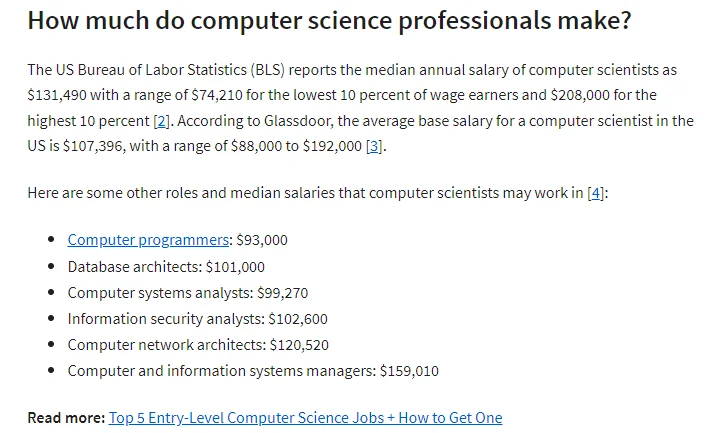Open the Computer programmers link
This screenshot has width=708, height=433.
148,240
